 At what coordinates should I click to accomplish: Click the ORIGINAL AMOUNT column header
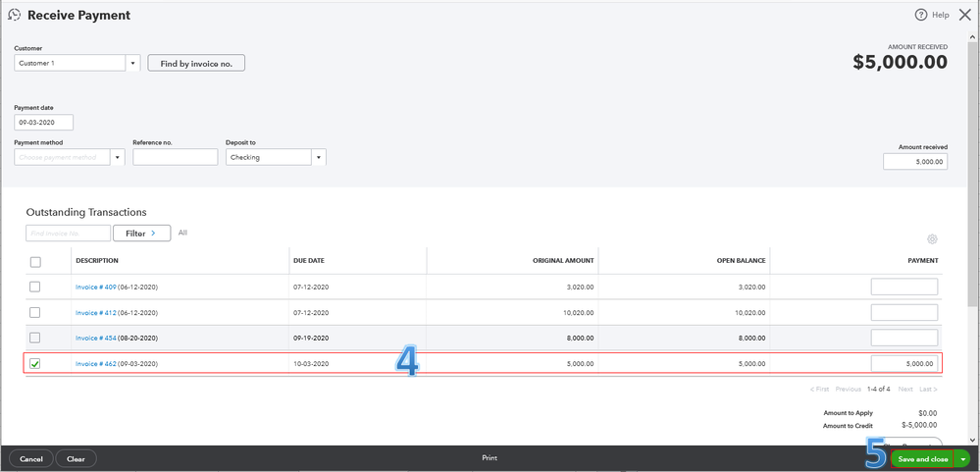tap(563, 261)
